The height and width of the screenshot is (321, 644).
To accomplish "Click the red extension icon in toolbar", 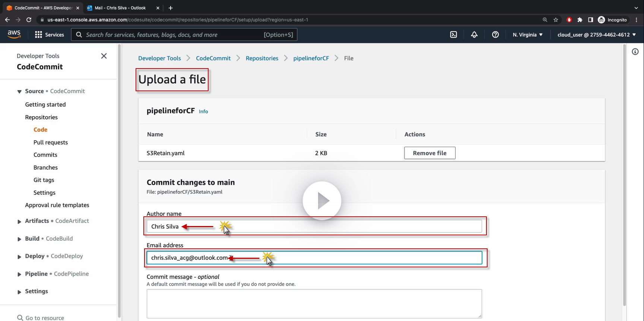I will (569, 20).
